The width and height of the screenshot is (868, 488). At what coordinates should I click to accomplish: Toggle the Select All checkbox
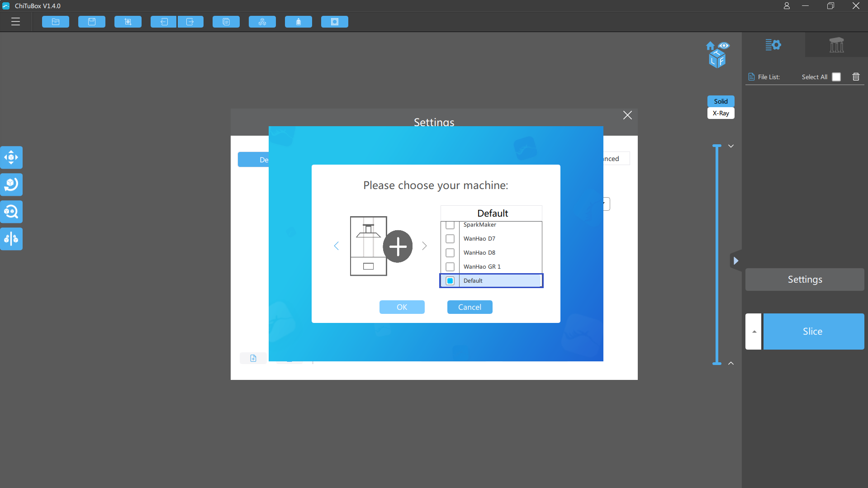click(836, 77)
